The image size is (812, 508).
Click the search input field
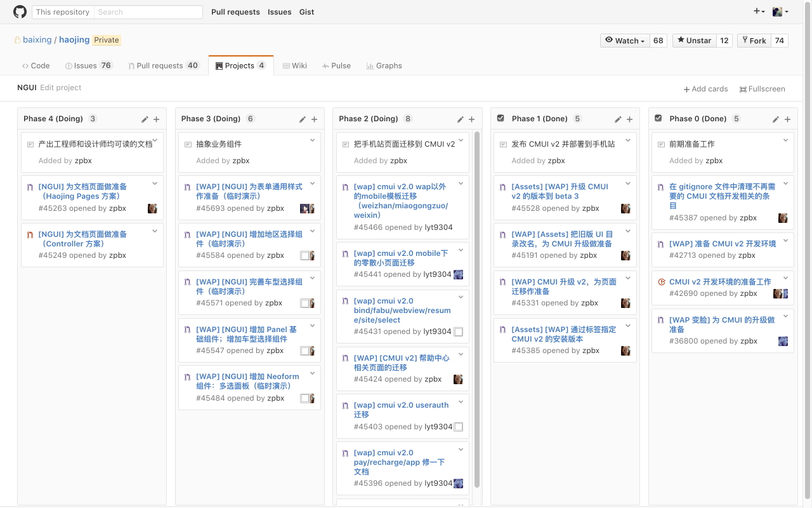(148, 12)
